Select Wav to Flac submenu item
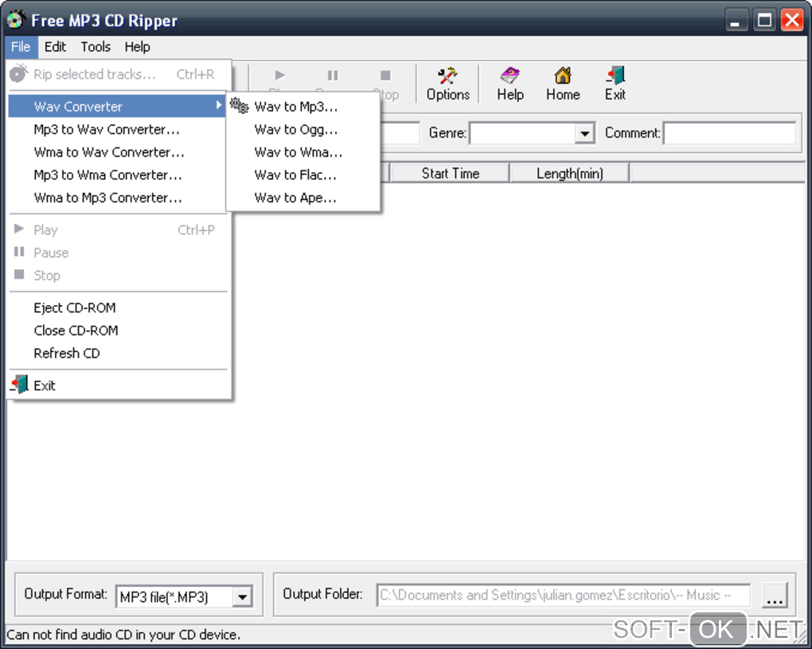Screen dimensions: 812x649 tap(303, 175)
